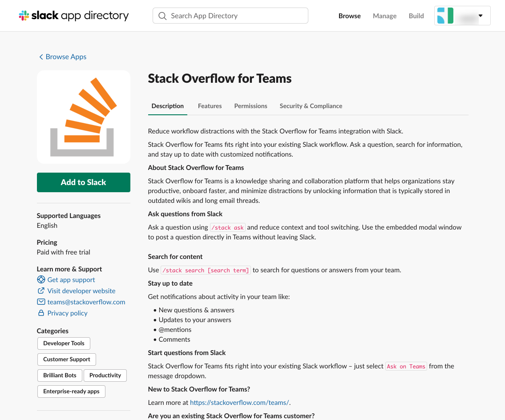This screenshot has width=505, height=420.
Task: Click the padlock privacy policy icon
Action: (x=41, y=313)
